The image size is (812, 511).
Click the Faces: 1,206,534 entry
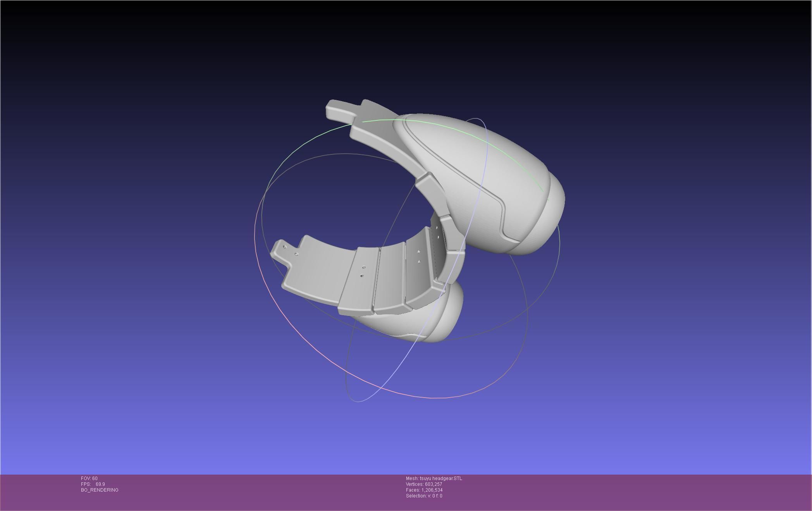point(424,490)
